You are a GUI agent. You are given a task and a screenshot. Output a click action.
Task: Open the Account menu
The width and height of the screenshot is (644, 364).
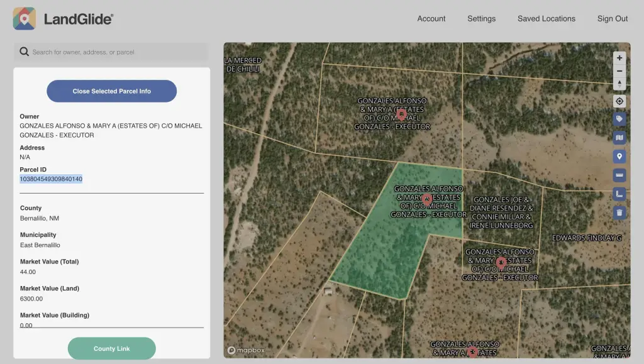[431, 19]
